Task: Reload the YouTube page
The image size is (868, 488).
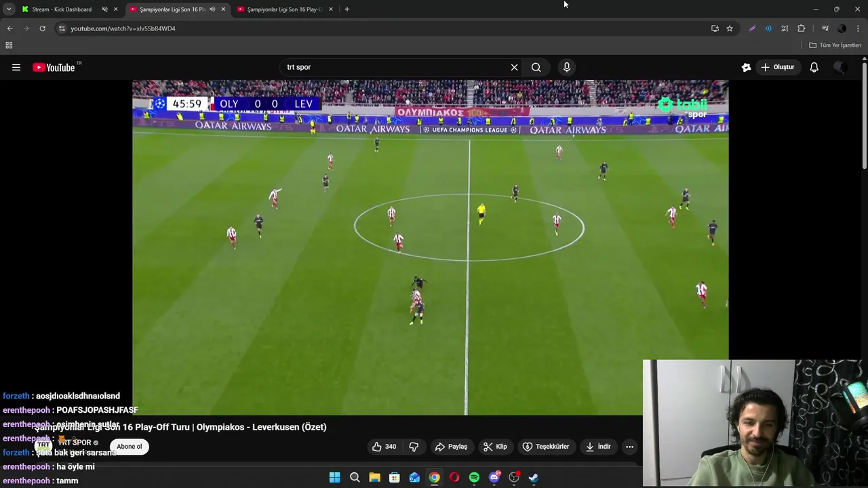Action: point(42,28)
